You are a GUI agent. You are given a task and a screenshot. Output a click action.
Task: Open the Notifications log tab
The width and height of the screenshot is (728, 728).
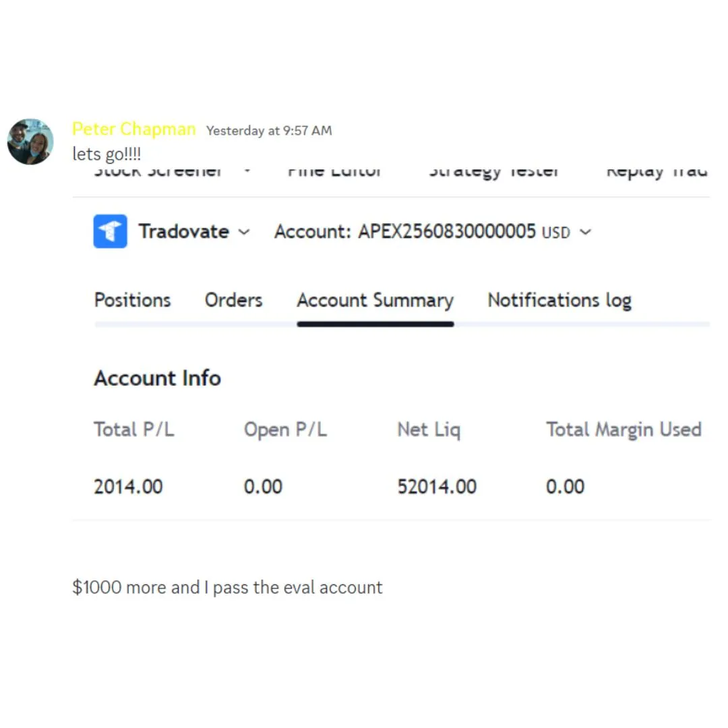[559, 301]
